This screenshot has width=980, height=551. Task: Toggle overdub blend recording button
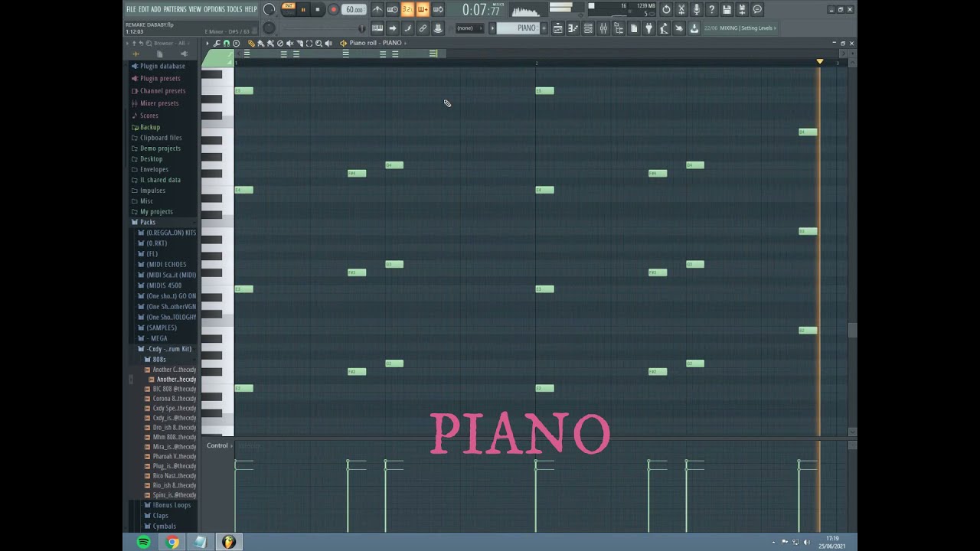(x=423, y=9)
